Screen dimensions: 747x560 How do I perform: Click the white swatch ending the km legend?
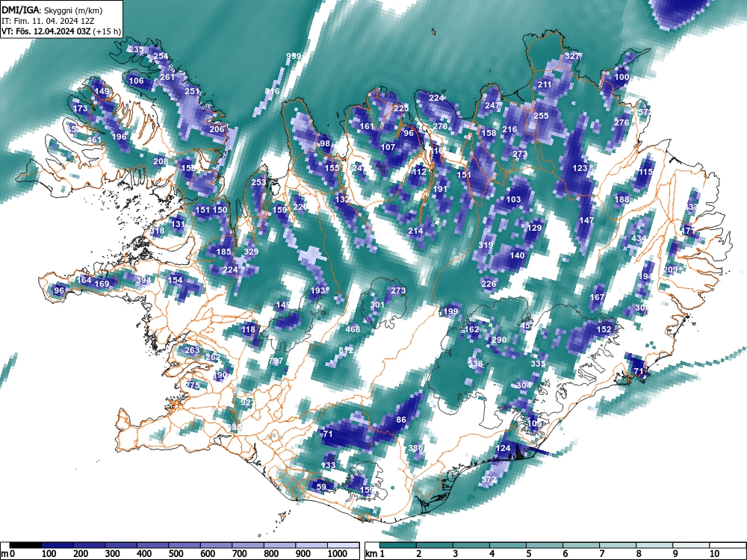click(x=727, y=545)
